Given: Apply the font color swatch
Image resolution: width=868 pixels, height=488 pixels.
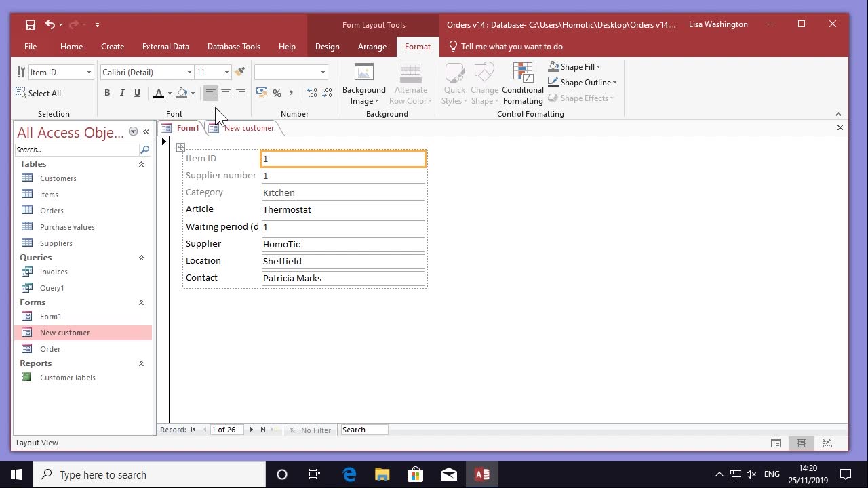Looking at the screenshot, I should 159,94.
